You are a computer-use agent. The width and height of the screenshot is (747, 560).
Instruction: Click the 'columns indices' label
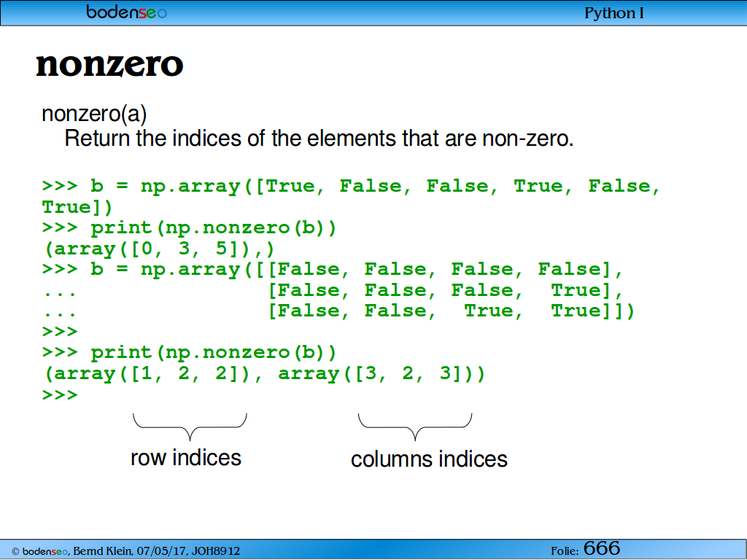point(429,459)
